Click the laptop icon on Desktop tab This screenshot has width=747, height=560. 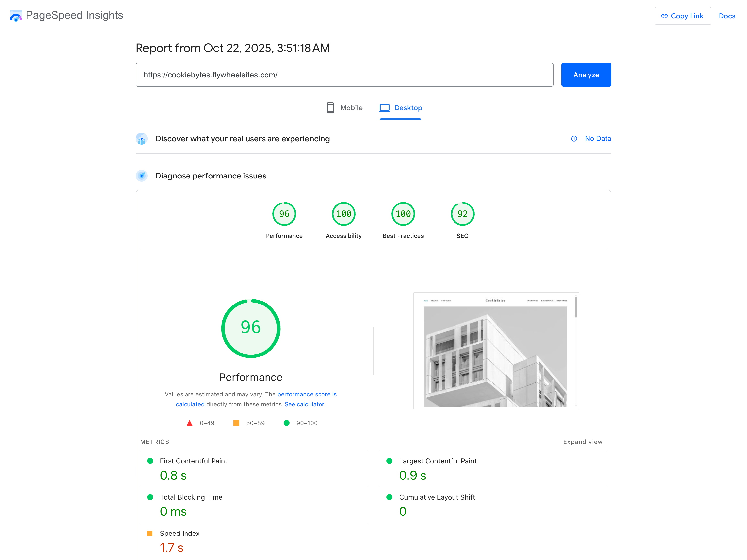[x=384, y=108]
